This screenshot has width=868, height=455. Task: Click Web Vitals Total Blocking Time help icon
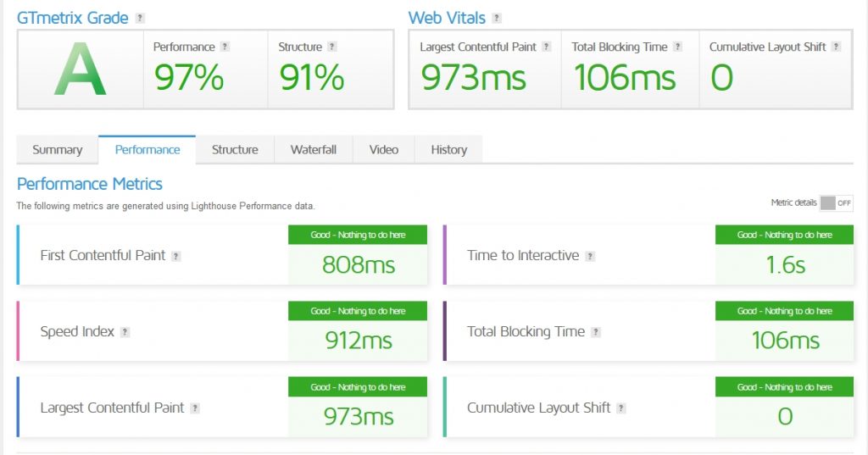pos(677,47)
